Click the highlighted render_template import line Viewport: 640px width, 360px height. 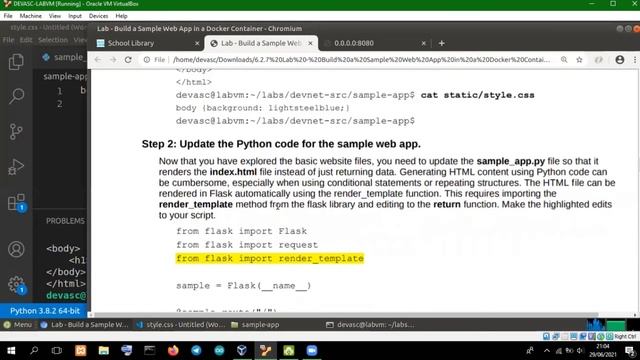click(269, 258)
